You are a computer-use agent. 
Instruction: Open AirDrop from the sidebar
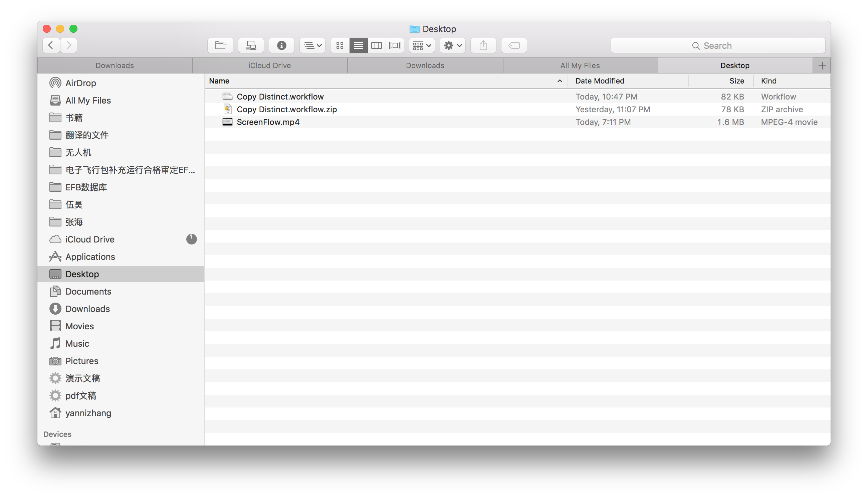point(80,83)
